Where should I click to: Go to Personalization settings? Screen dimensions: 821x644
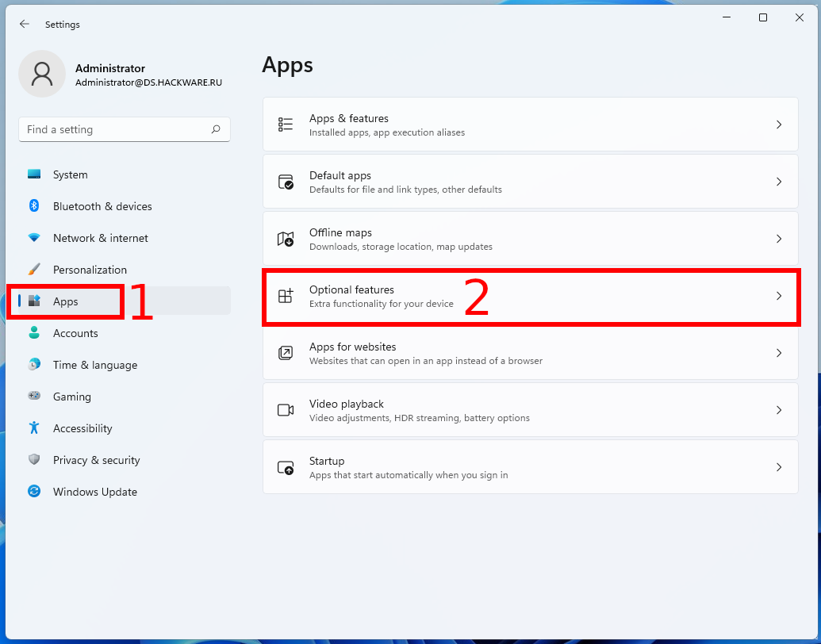point(90,270)
